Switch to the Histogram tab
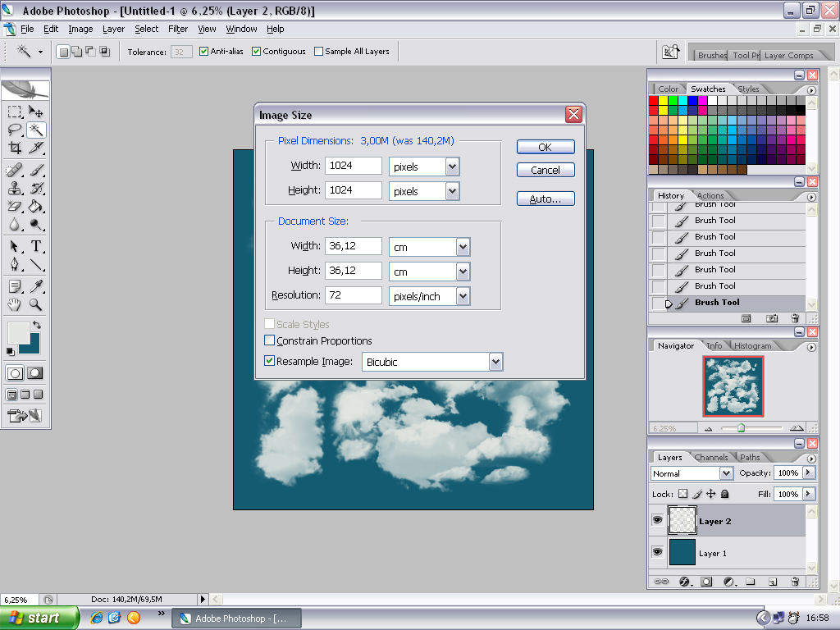 [x=753, y=345]
